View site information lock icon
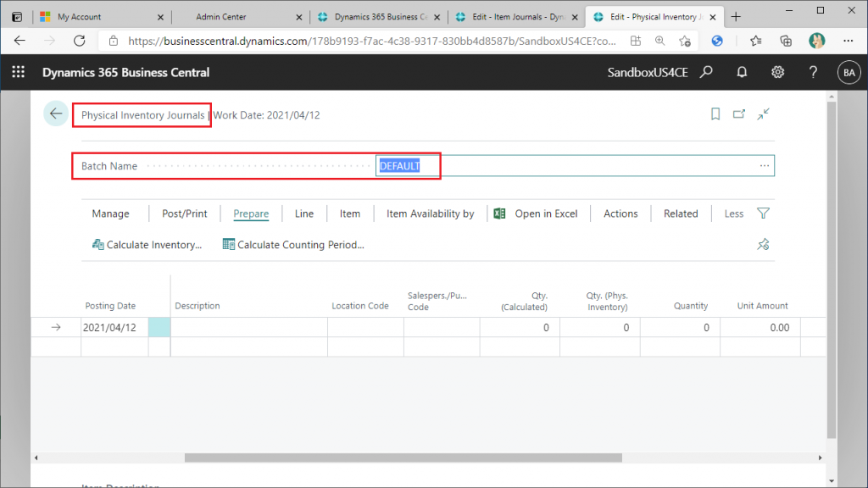 pyautogui.click(x=114, y=41)
